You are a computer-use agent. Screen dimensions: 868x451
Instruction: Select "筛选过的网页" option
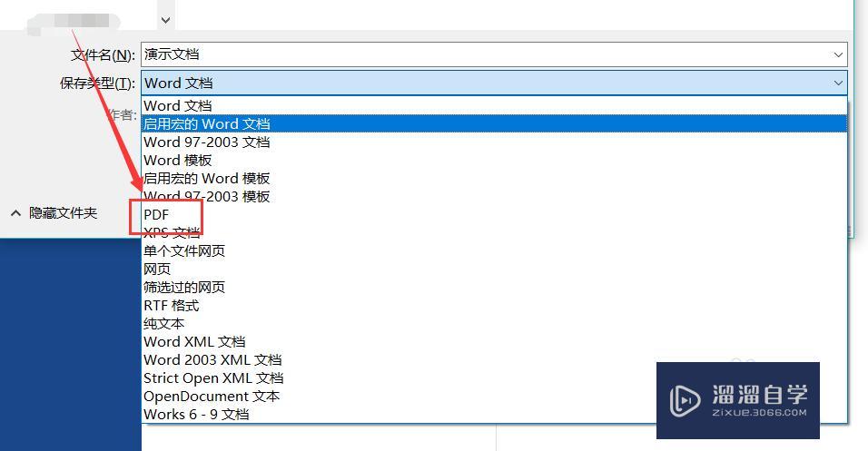[x=494, y=287]
